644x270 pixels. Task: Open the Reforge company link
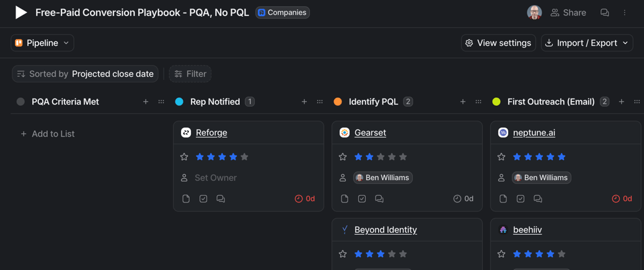[211, 133]
